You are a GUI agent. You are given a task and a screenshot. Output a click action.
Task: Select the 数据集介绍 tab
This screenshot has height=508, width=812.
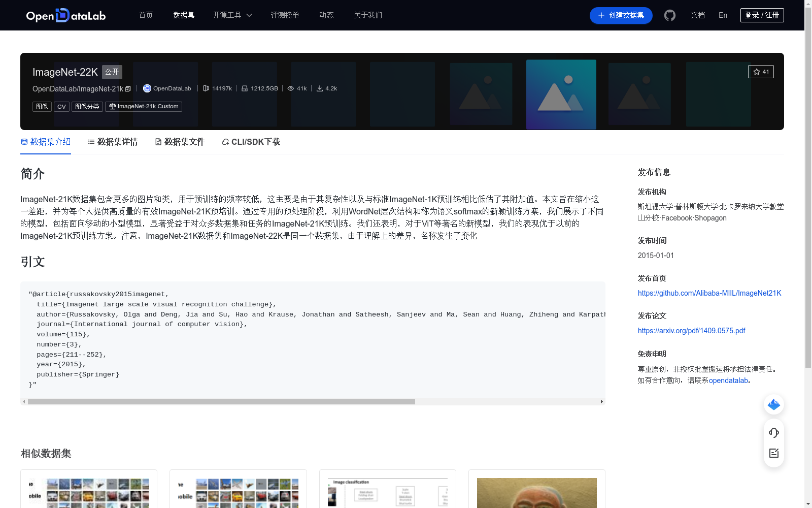(x=46, y=142)
